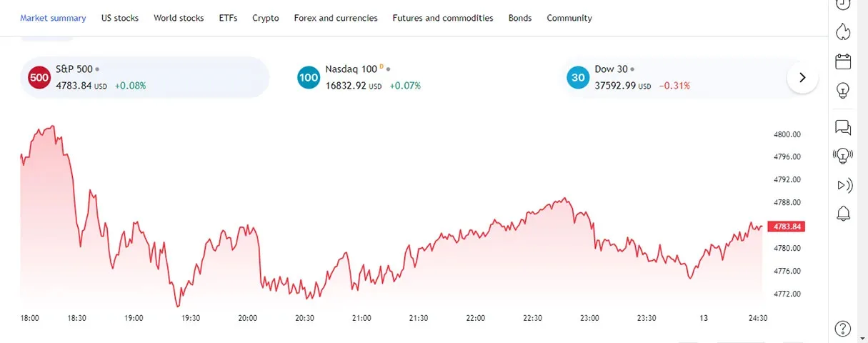Switch to the US stocks tab
This screenshot has height=343, width=868.
click(120, 18)
